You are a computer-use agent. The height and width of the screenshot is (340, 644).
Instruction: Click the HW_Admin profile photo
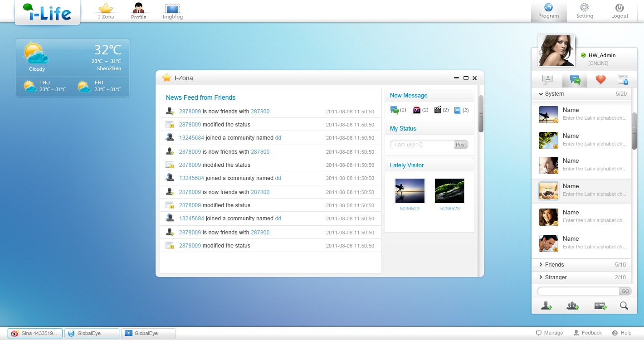556,51
